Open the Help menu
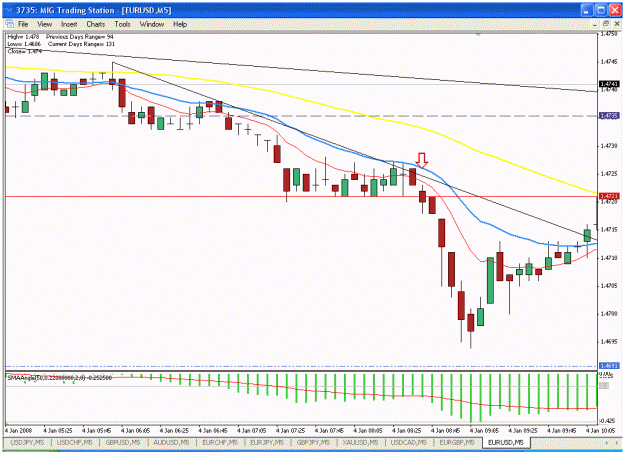 click(x=180, y=24)
